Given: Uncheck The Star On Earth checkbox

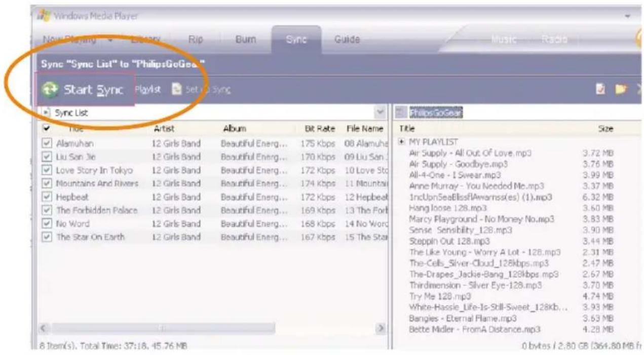Looking at the screenshot, I should coord(47,237).
